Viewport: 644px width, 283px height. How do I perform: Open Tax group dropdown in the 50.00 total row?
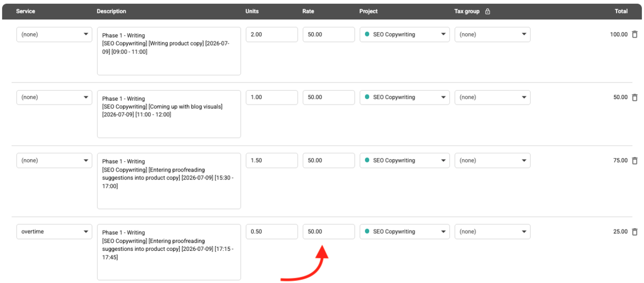point(493,98)
